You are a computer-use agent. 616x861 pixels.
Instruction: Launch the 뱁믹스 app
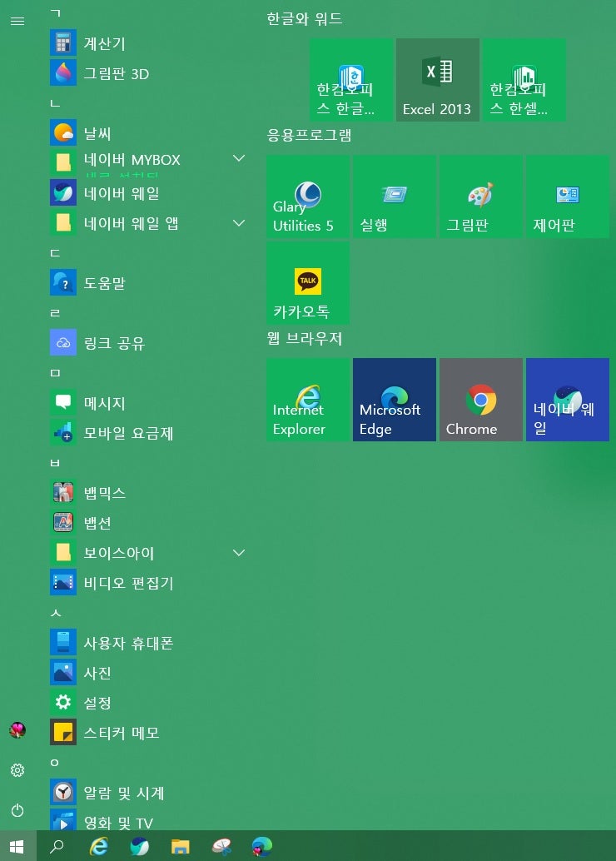tap(147, 493)
